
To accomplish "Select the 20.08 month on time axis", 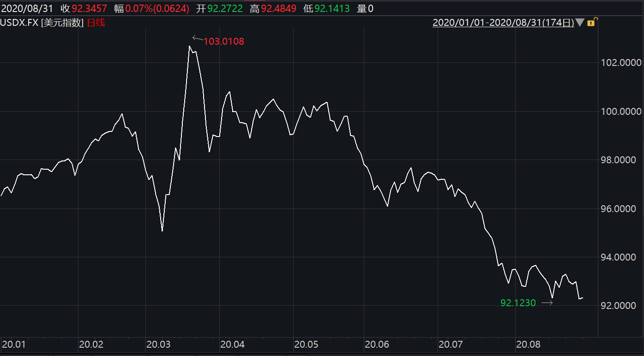I will click(x=528, y=344).
